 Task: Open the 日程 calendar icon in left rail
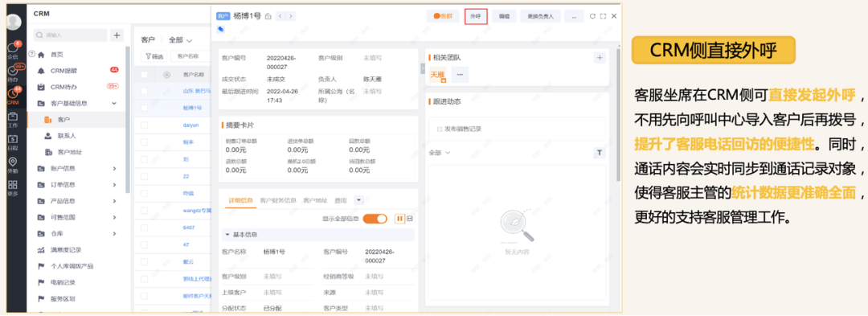13,142
